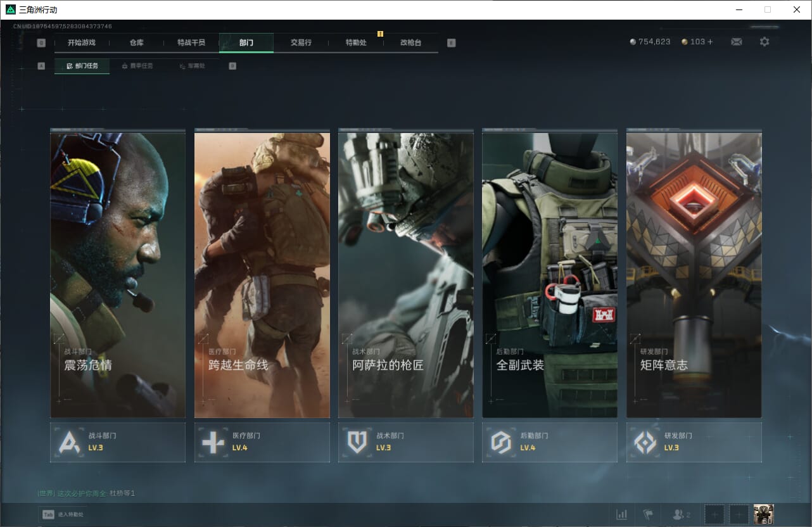Open the 矩阵意志 research department card
Viewport: 812px width, 527px height.
pyautogui.click(x=694, y=274)
